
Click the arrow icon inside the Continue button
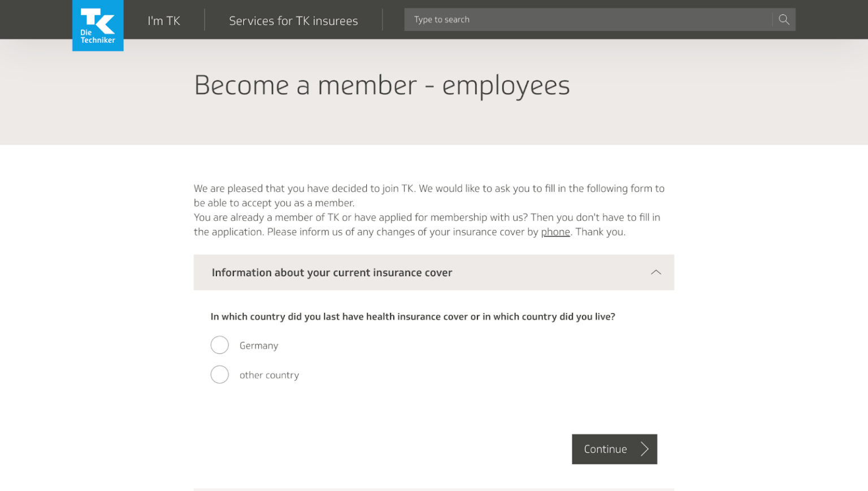644,449
